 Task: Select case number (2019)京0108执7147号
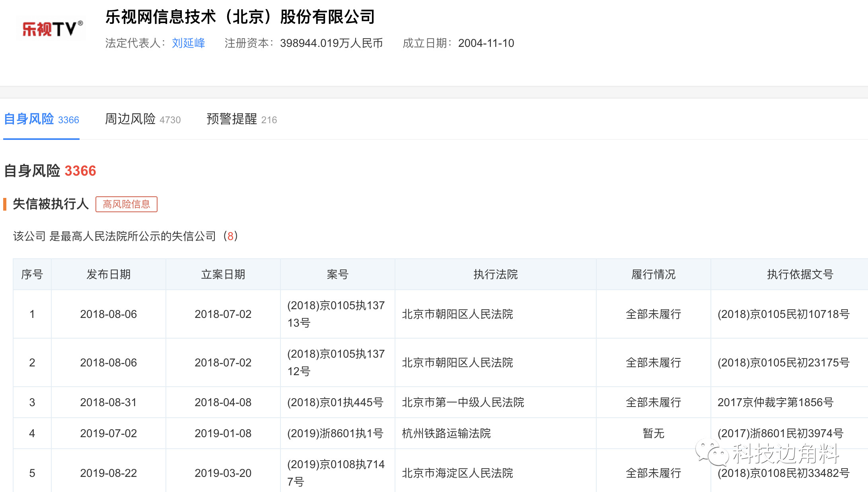[336, 473]
